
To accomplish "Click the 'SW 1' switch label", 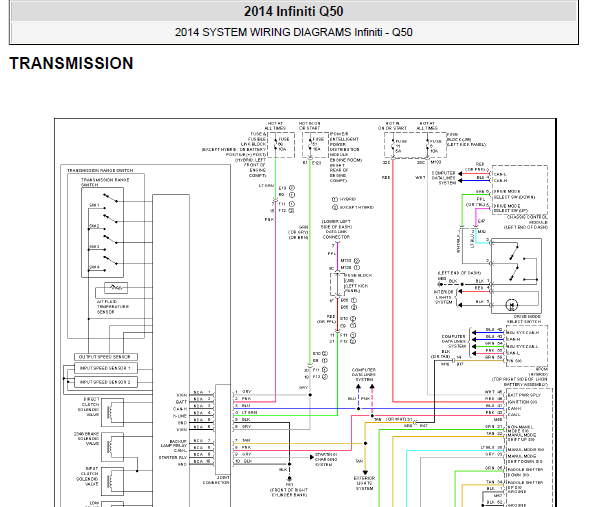I will coord(94,205).
